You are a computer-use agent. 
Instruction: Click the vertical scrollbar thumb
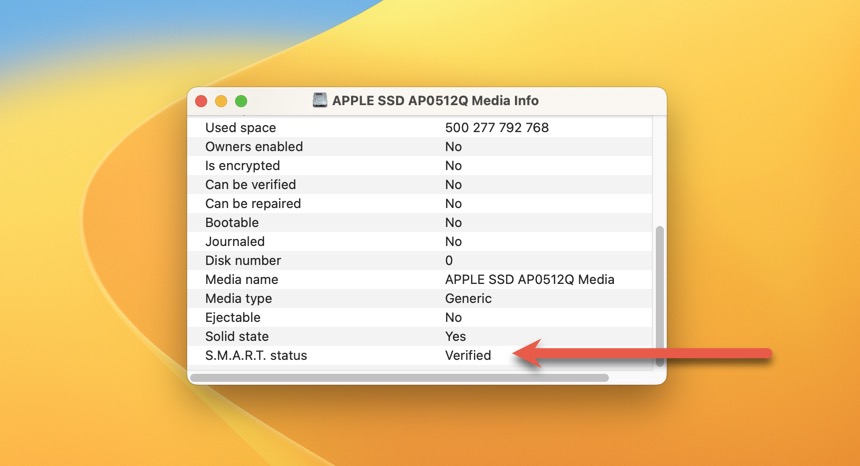click(x=658, y=295)
